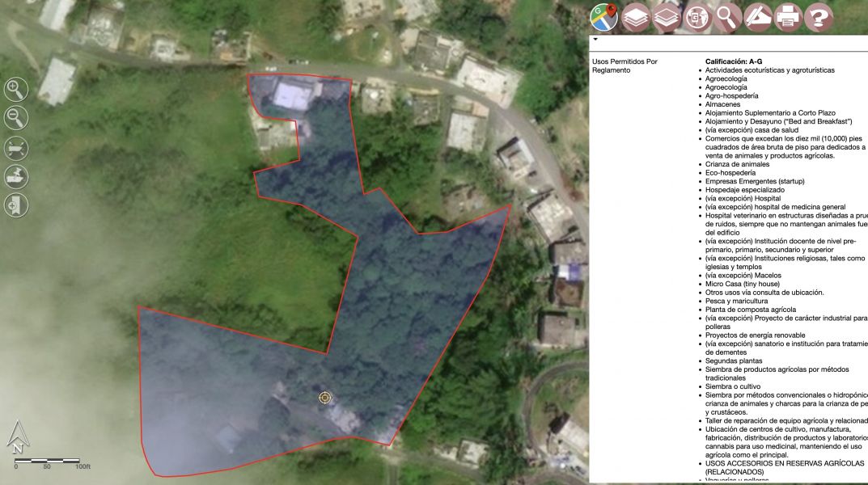Click the globe basemap icon
868x485 pixels.
click(x=697, y=16)
